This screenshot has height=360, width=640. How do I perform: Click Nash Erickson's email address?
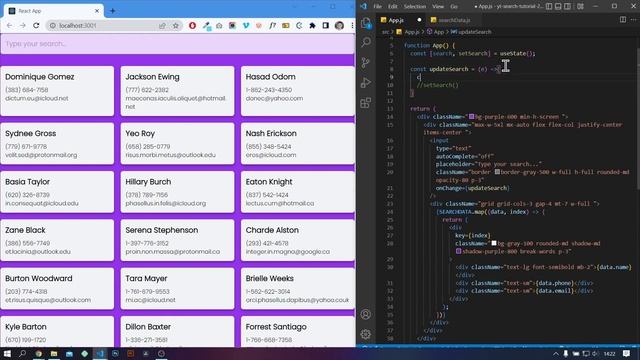pos(271,155)
